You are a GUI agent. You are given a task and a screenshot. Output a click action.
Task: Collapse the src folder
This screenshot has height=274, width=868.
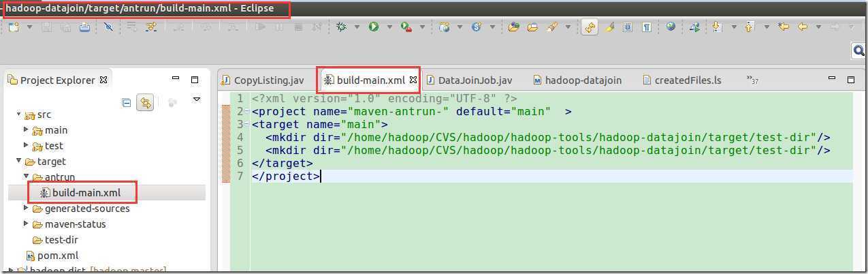tap(18, 115)
